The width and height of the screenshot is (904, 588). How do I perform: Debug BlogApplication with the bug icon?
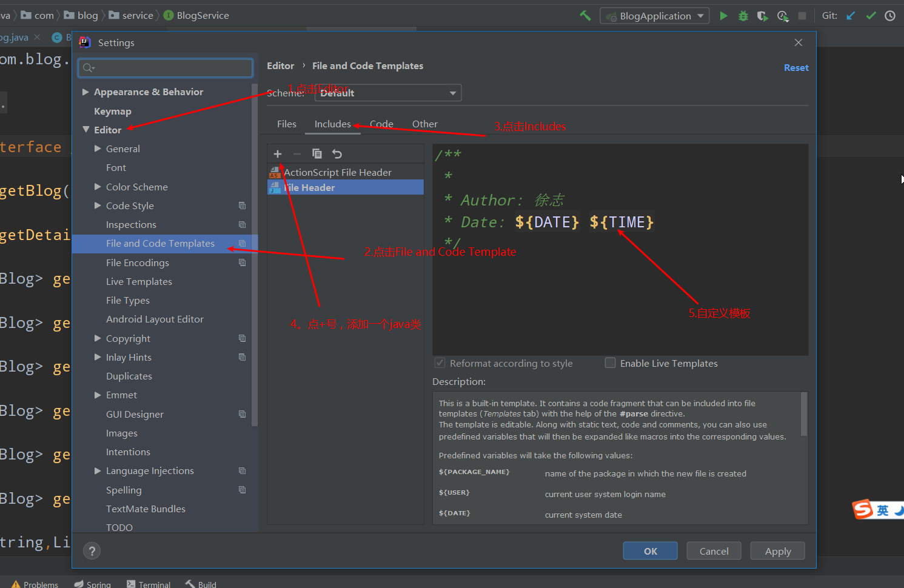point(743,16)
